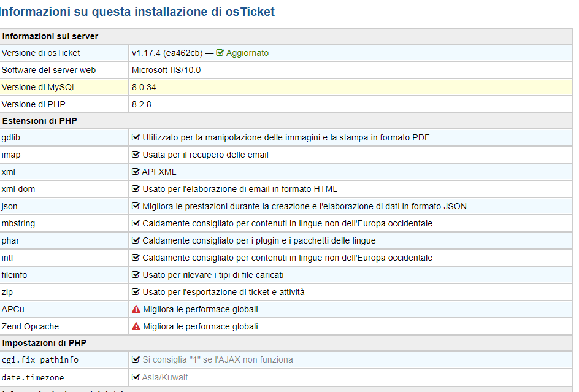Click the Versione di MySQL label
Screen dimensions: 579x392
tap(39, 87)
